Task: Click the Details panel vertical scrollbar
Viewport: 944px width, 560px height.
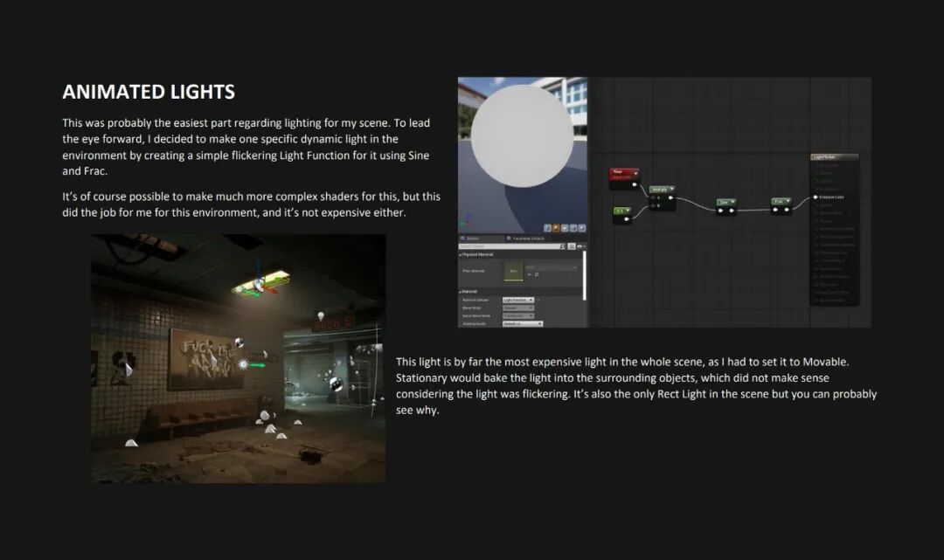Action: click(x=584, y=275)
